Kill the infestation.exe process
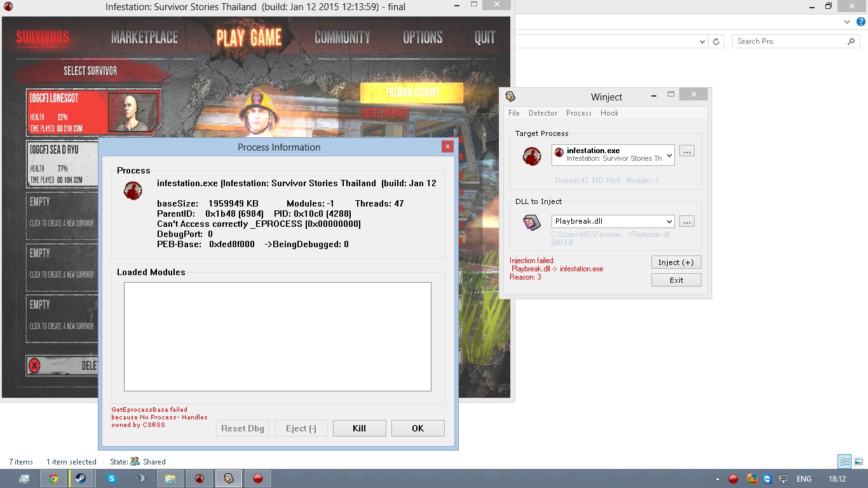868x488 pixels. [x=359, y=428]
